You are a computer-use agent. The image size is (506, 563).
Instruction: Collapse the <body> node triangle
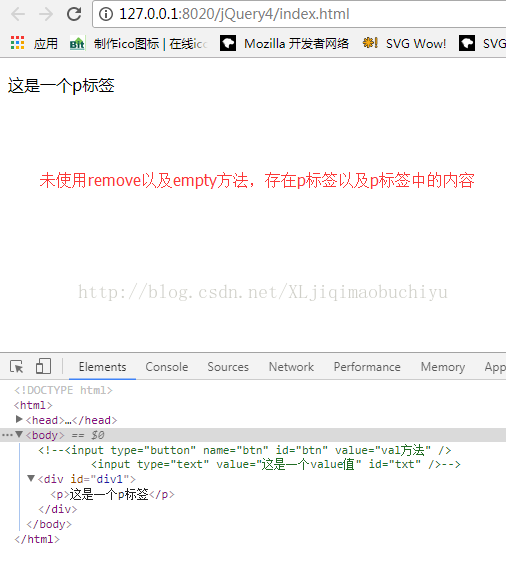[x=19, y=435]
